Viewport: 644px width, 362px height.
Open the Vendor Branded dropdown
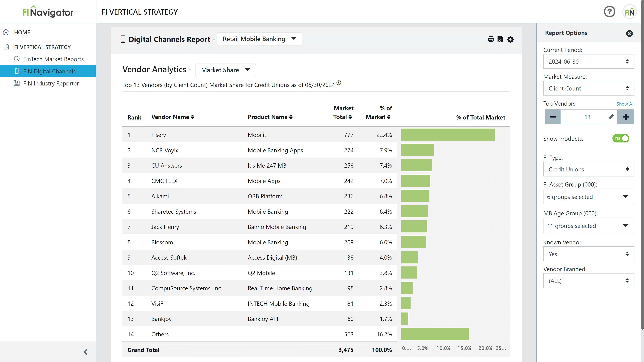[x=588, y=281]
